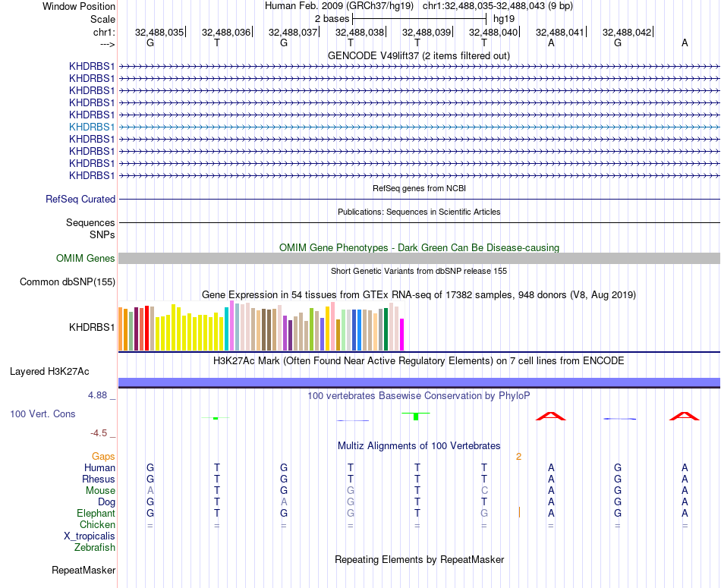Click the larger green T conservation glyph

point(416,416)
